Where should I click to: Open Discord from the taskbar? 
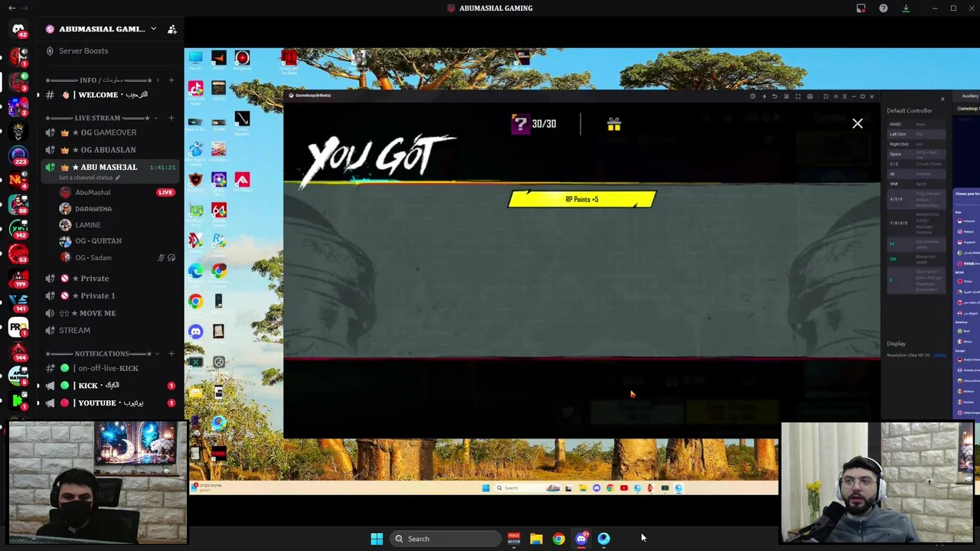click(x=581, y=539)
